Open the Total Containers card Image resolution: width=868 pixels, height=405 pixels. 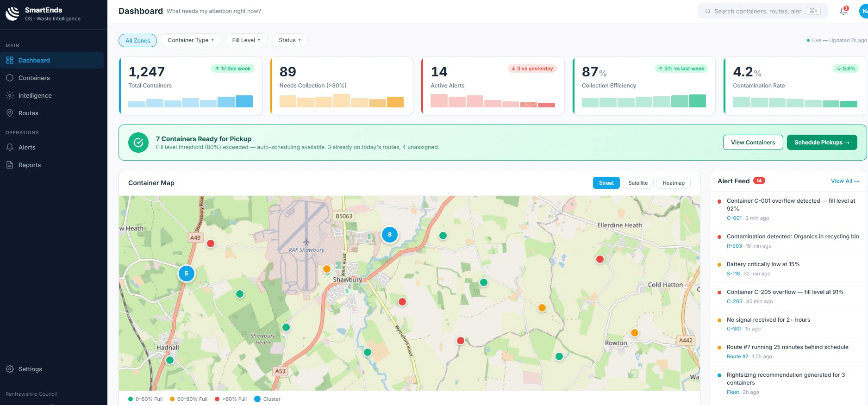[x=190, y=86]
